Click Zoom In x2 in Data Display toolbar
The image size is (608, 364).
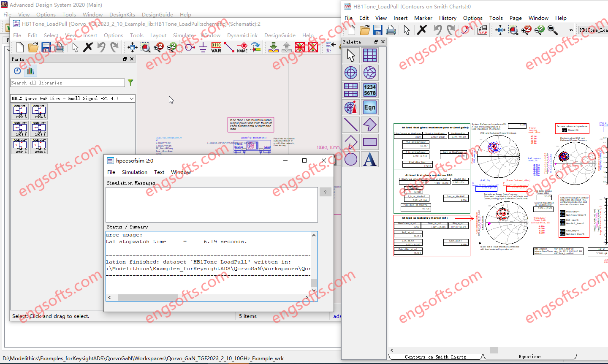pyautogui.click(x=527, y=30)
